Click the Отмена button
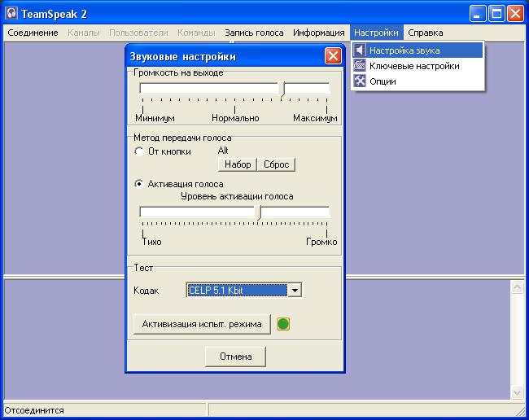529x420 pixels. tap(235, 357)
